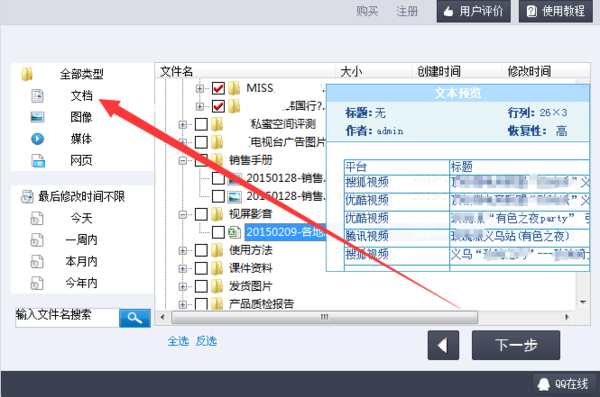Screen dimensions: 600x397
Task: Click the icon next to 一周内
Action: (x=37, y=240)
